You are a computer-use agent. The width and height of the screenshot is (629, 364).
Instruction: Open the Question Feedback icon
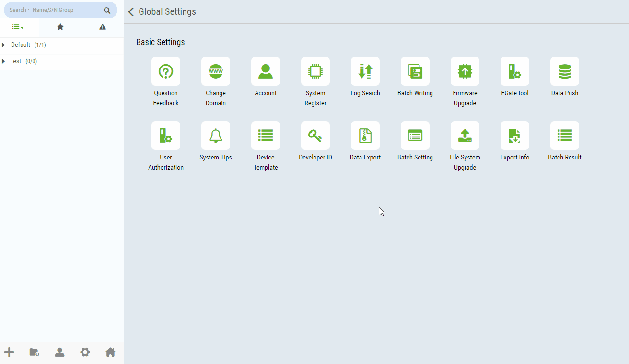click(x=166, y=72)
